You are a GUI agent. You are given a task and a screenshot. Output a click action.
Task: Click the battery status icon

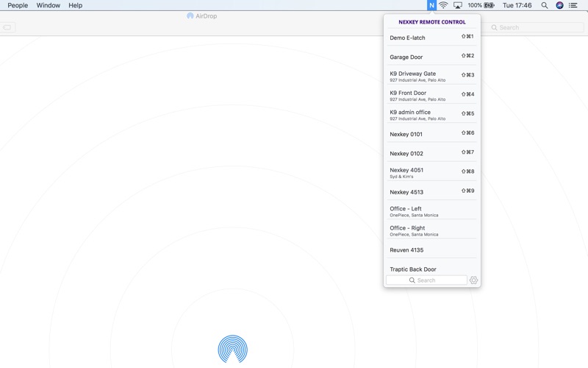pos(489,5)
